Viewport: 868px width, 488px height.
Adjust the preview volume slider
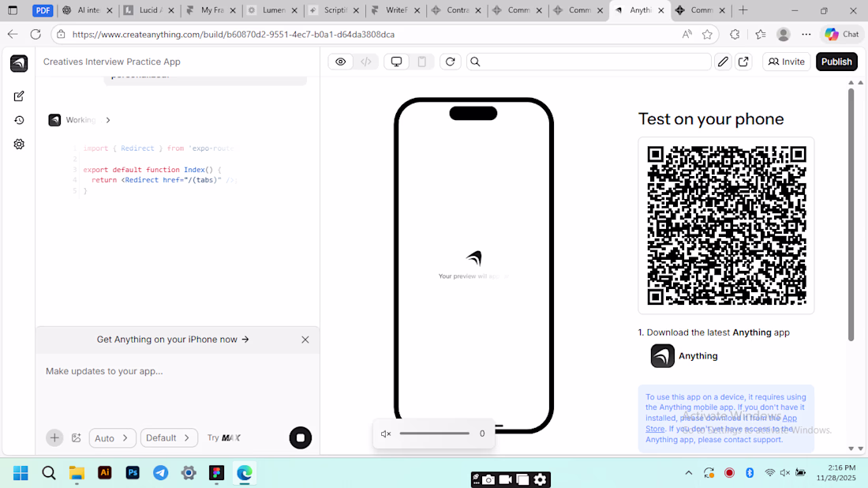[435, 434]
